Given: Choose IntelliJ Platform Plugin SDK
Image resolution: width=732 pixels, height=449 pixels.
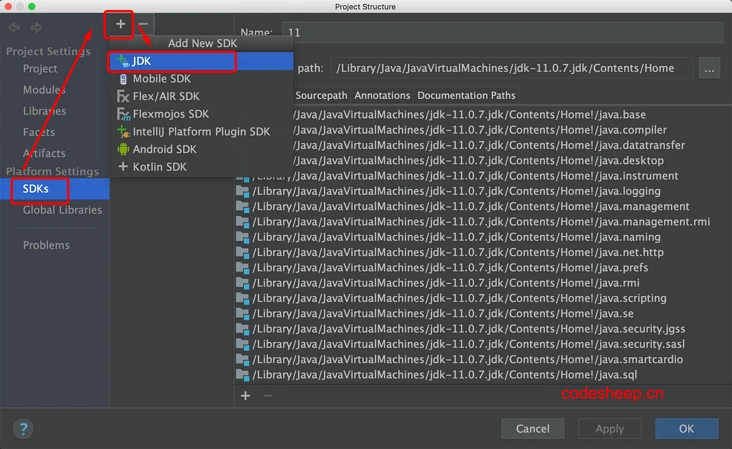Looking at the screenshot, I should coord(200,132).
